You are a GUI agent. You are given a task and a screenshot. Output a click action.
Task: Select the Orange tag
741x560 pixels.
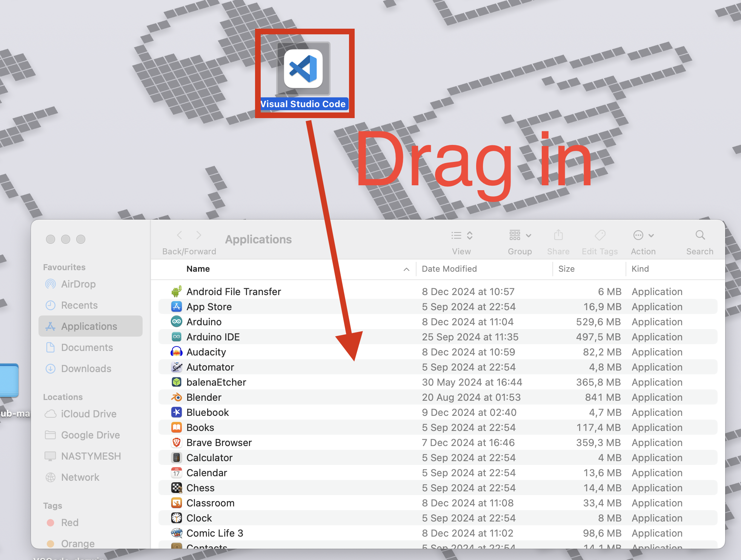coord(91,543)
